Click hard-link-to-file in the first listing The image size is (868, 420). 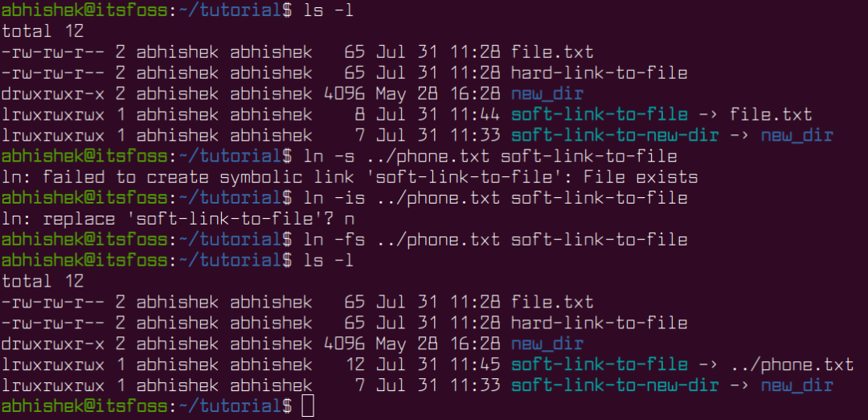click(x=599, y=73)
